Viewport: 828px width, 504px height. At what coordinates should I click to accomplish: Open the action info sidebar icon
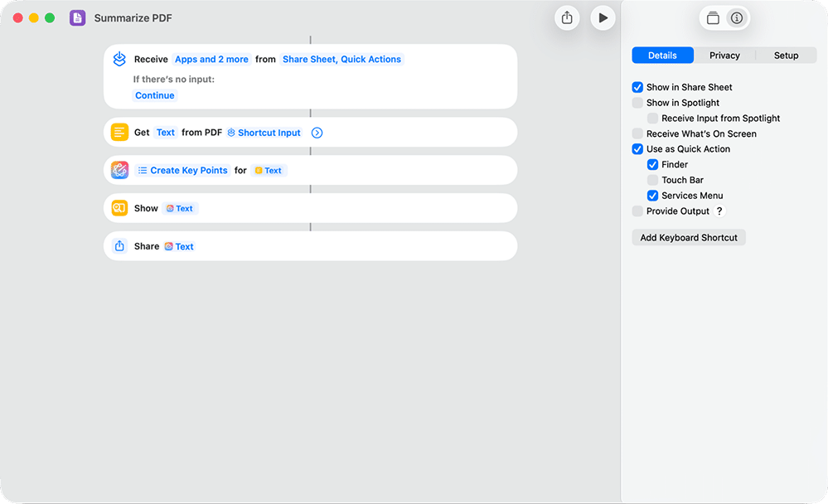click(x=736, y=17)
